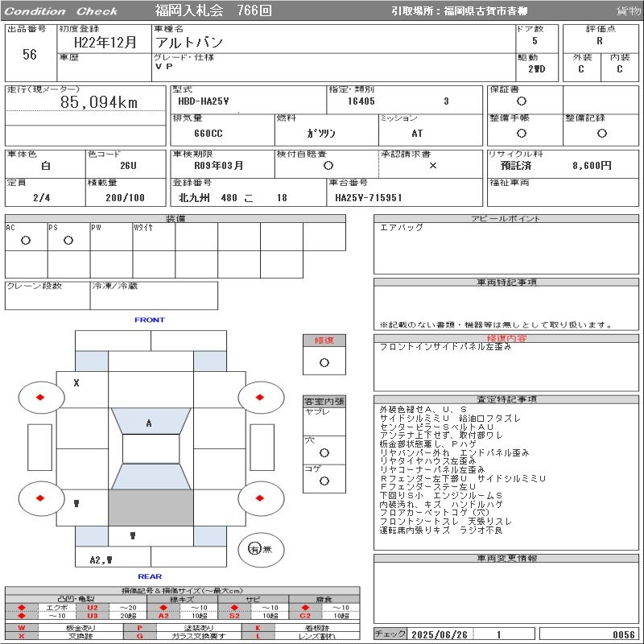The height and width of the screenshot is (644, 644).
Task: Click the red S2 label in the legend
Action: point(234,616)
